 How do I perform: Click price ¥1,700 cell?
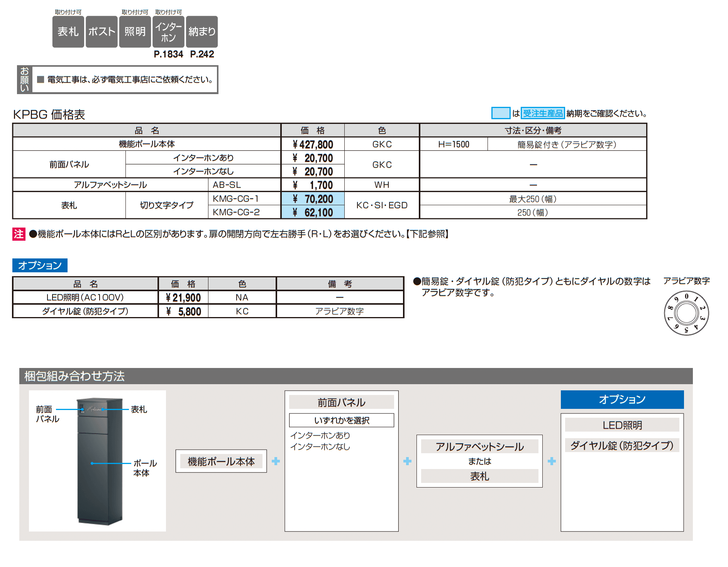313,185
